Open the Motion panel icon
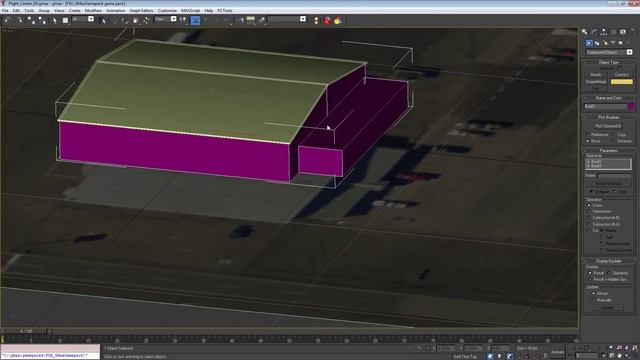This screenshot has width=640, height=360. pos(613,32)
